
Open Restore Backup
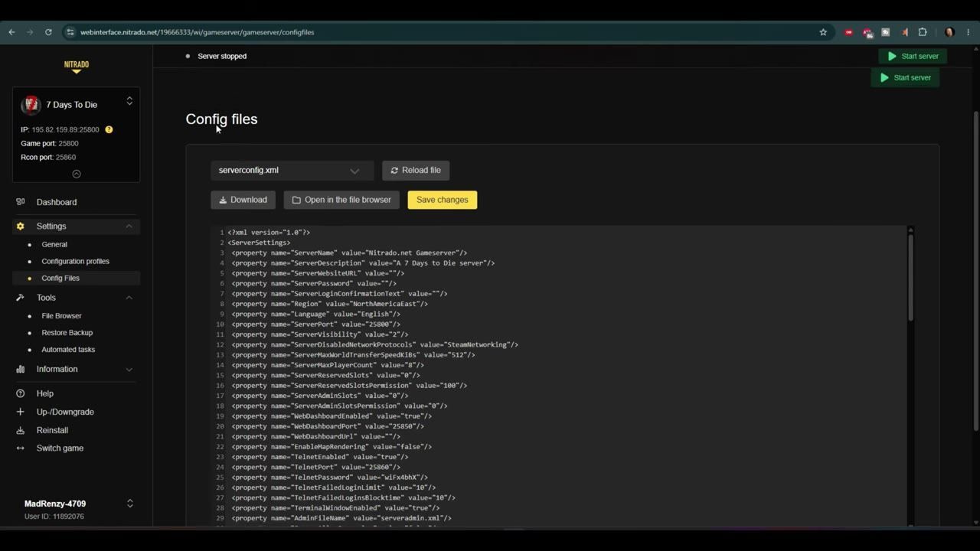[x=67, y=333]
